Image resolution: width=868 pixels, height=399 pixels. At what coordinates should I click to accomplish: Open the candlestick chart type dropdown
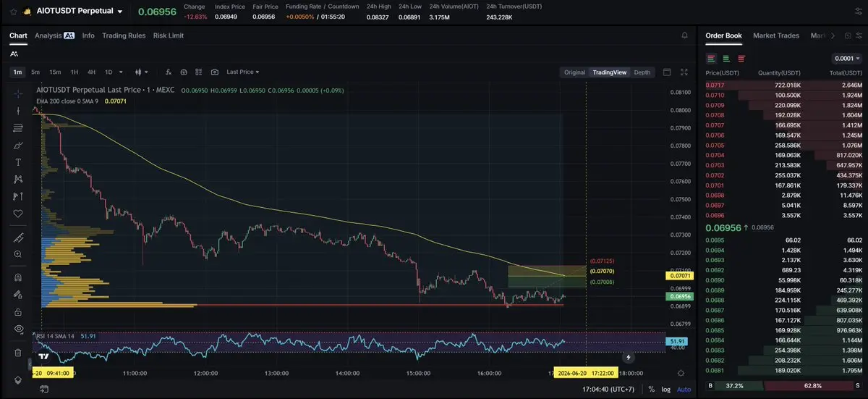[x=142, y=72]
